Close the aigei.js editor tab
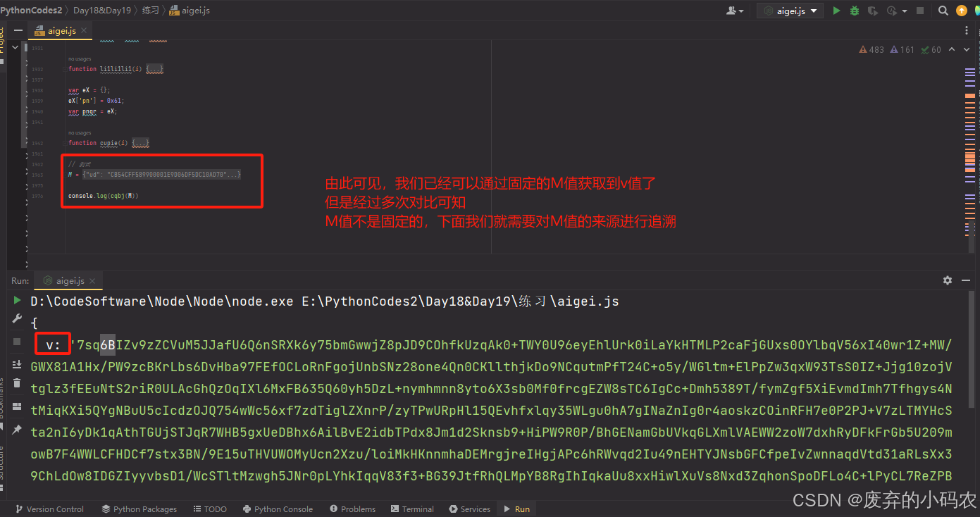980x517 pixels. click(84, 31)
